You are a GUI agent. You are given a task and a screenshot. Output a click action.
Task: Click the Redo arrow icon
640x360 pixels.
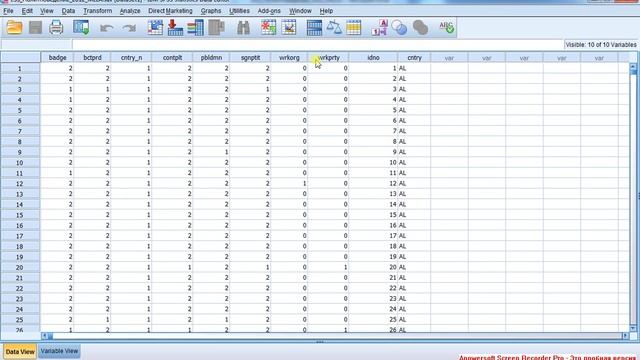pos(129,28)
